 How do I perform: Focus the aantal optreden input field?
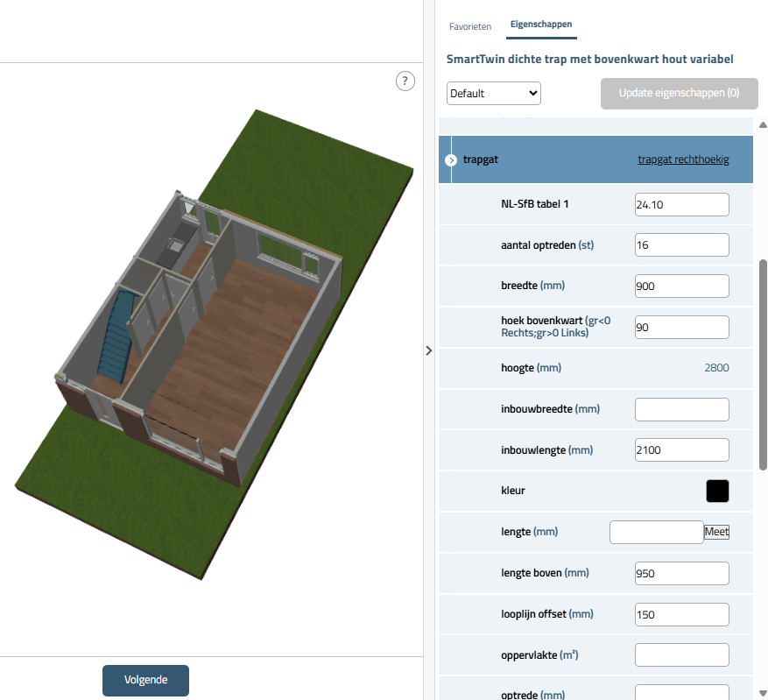pos(681,245)
